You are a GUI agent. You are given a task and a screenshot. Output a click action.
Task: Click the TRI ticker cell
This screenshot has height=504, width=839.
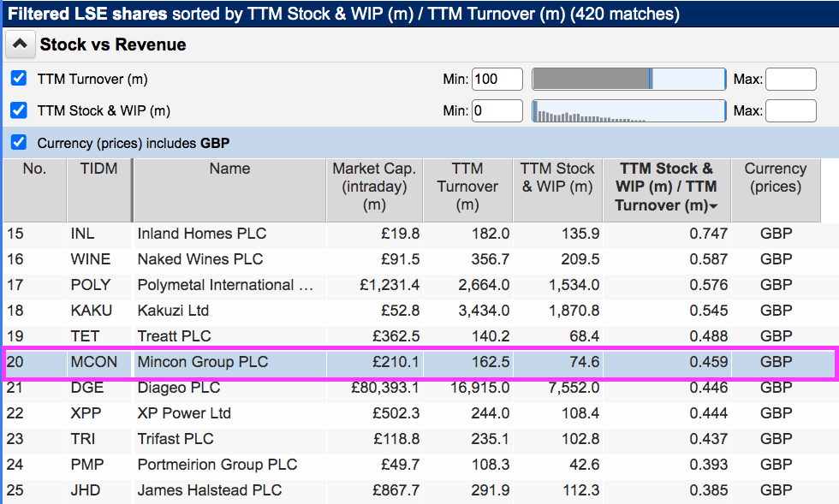click(x=83, y=439)
